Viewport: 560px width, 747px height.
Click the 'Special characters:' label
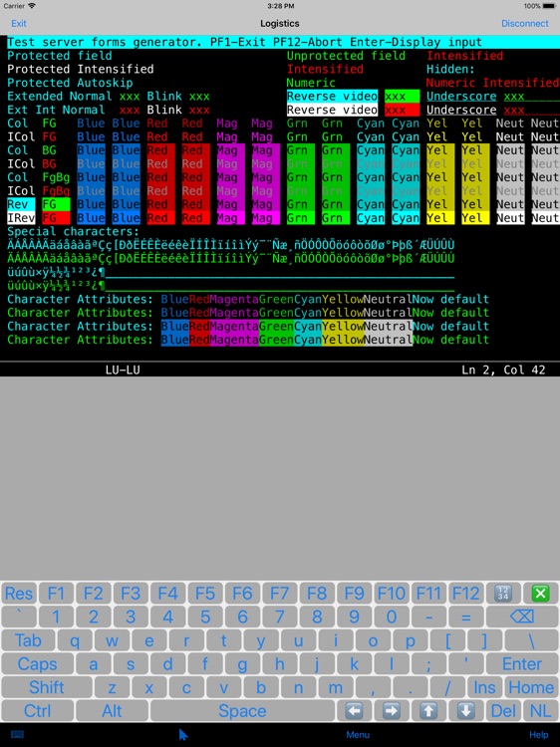[73, 231]
